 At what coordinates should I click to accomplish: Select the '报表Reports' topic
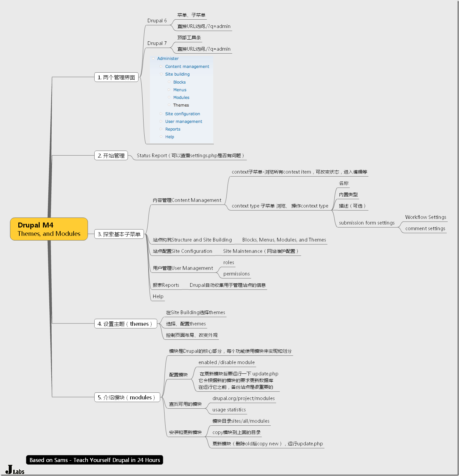(x=166, y=285)
